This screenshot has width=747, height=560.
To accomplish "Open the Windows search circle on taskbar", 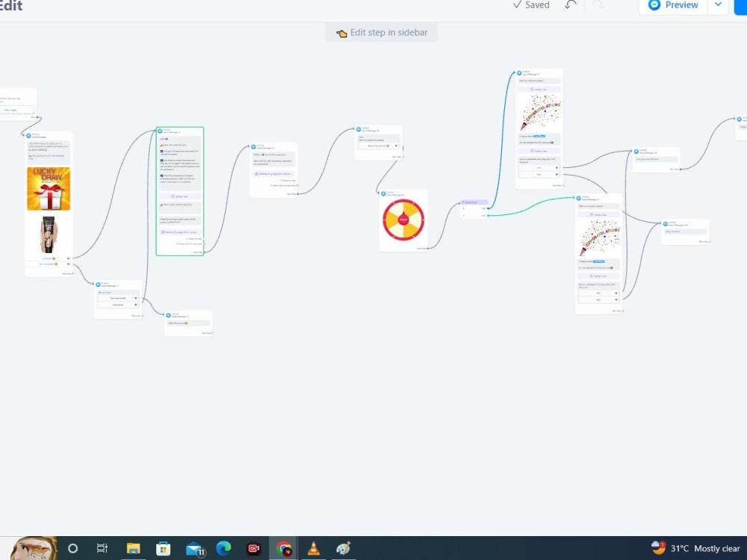I will 73,548.
